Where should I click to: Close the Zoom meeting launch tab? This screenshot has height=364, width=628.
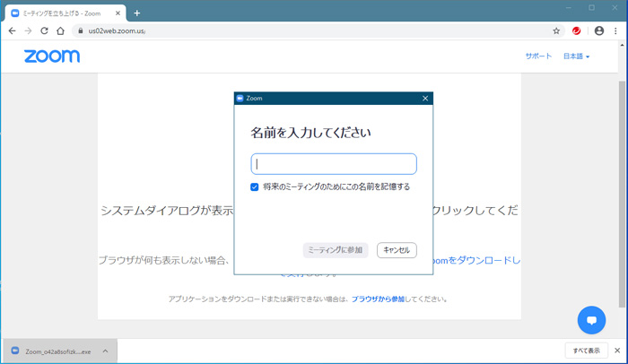click(x=118, y=13)
